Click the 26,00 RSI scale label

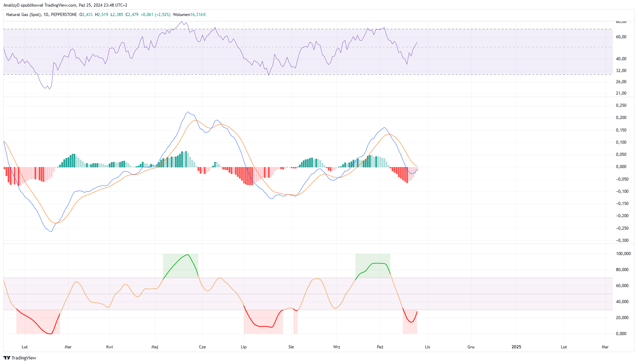point(621,82)
